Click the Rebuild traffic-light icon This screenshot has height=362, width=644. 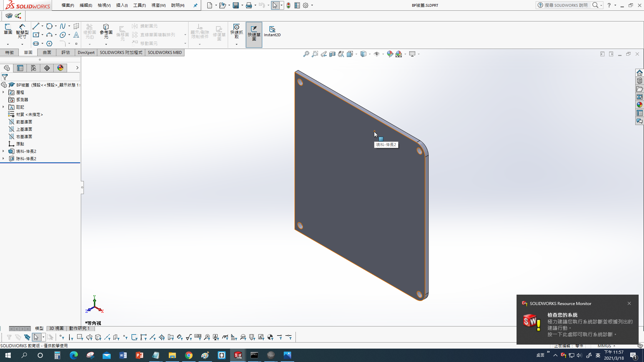(x=288, y=5)
